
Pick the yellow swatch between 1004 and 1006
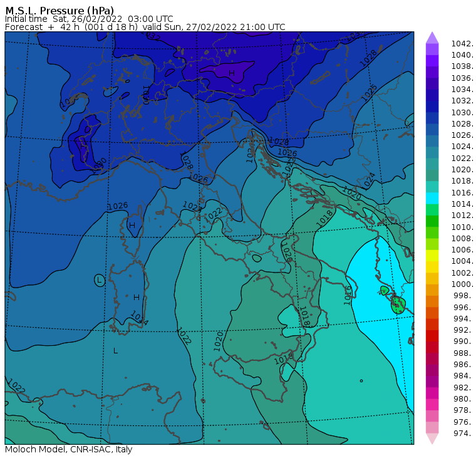(432, 256)
